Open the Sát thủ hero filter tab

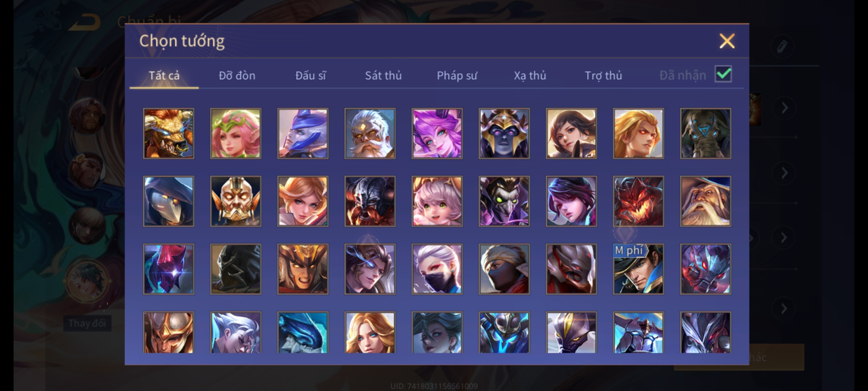[x=383, y=75]
